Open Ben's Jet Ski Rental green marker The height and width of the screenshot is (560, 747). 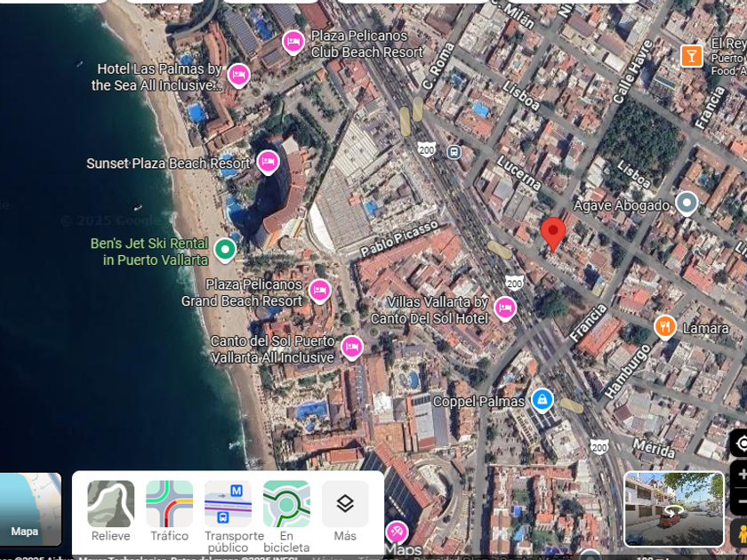click(225, 250)
